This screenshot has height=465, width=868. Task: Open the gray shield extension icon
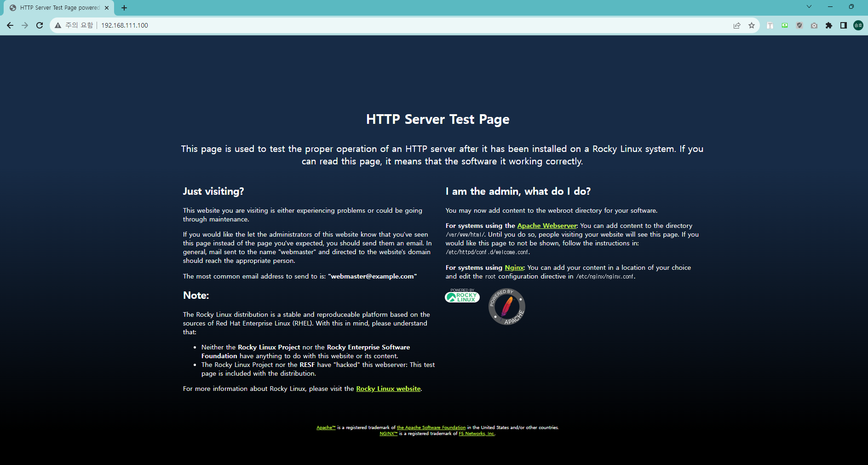coord(799,25)
